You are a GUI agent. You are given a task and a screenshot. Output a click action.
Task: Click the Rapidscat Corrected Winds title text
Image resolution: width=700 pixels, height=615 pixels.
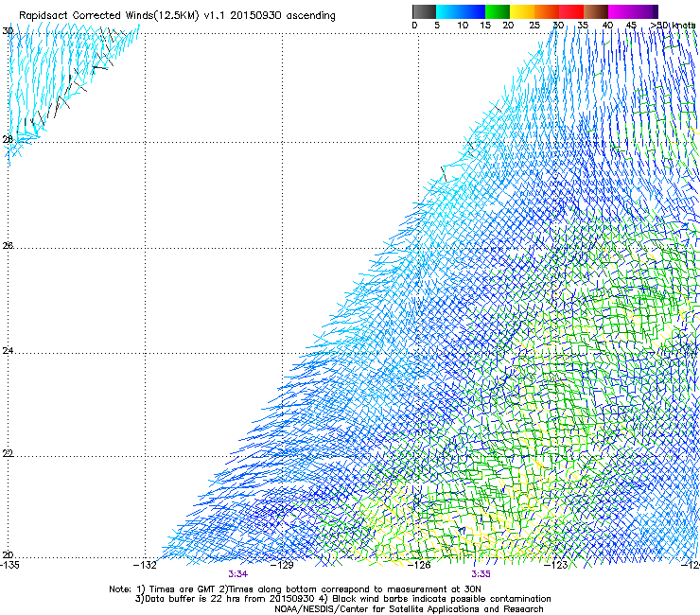click(x=177, y=15)
